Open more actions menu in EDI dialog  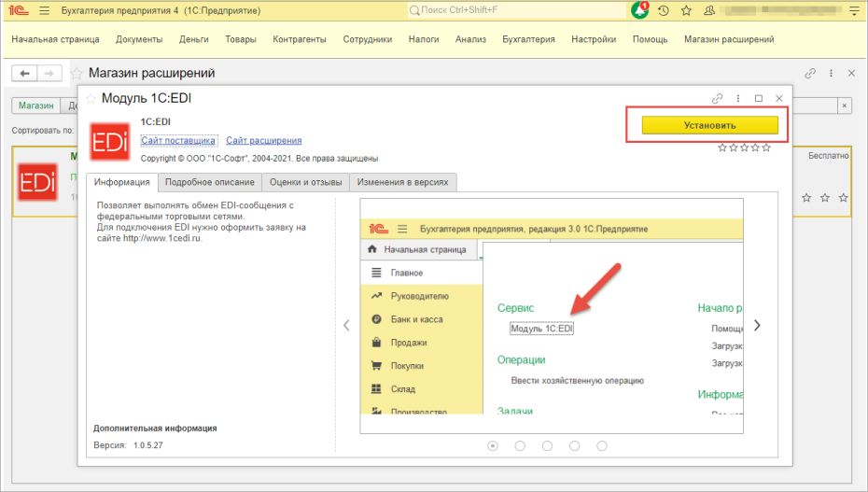(x=738, y=99)
